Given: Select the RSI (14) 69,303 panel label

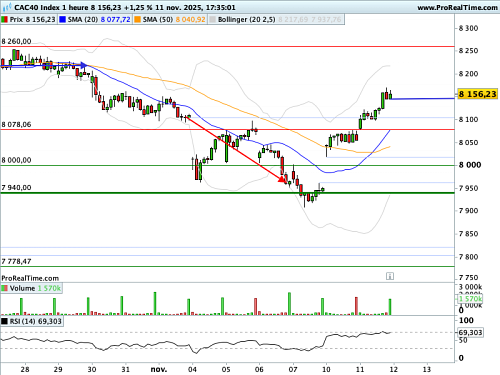Looking at the screenshot, I should coord(36,321).
